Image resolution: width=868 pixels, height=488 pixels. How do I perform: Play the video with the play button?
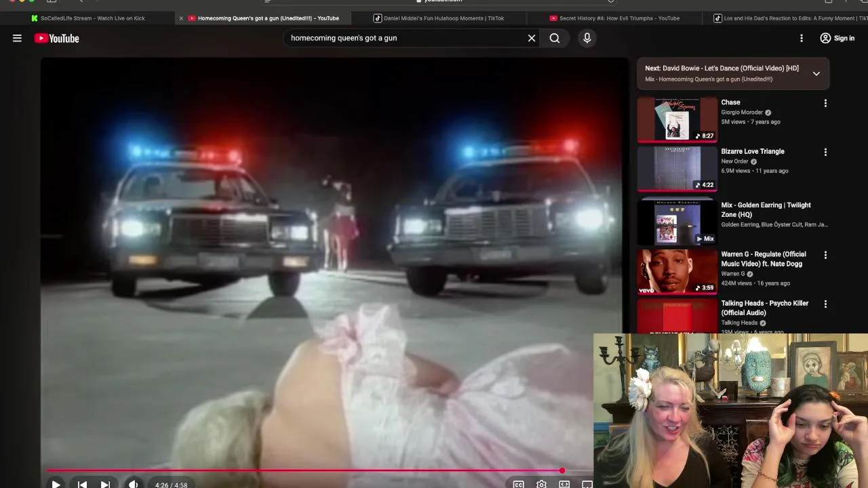pyautogui.click(x=56, y=485)
